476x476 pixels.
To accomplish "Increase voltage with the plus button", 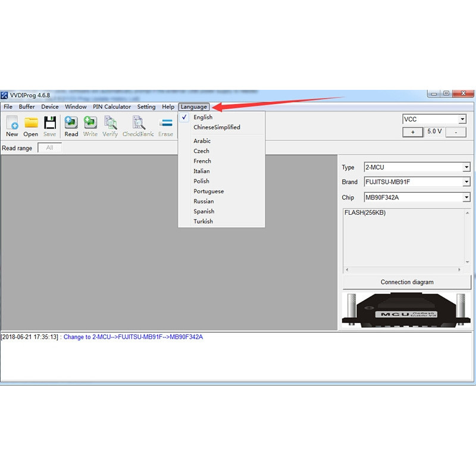I will click(413, 132).
